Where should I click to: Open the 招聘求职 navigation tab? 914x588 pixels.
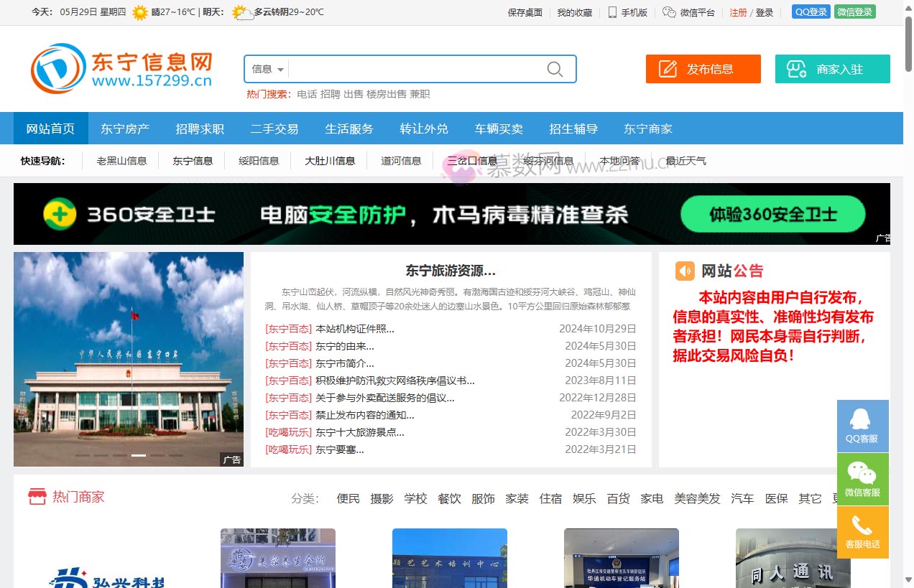200,129
